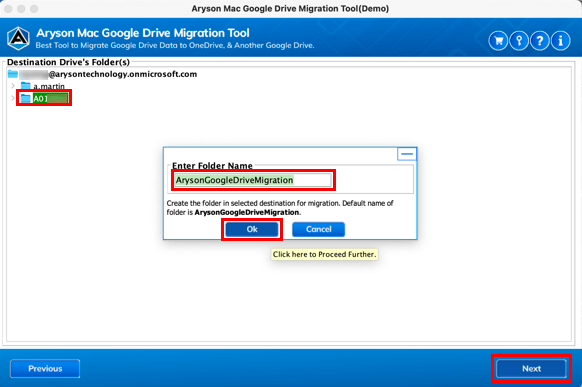
Task: Expand the a.martin folder node
Action: (x=13, y=86)
